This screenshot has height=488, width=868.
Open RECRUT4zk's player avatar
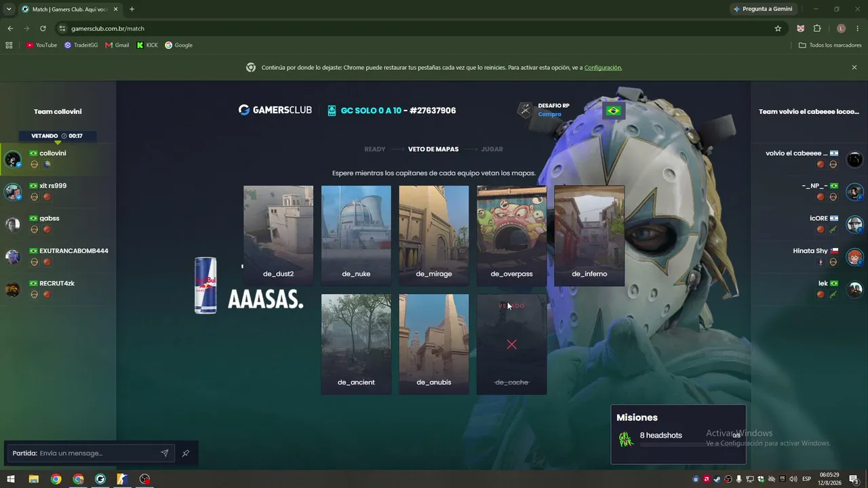13,289
